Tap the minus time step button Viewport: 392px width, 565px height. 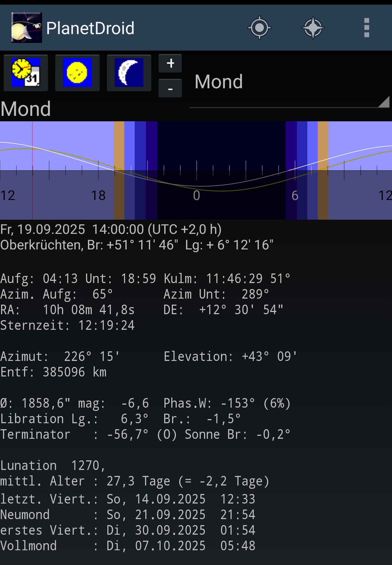pos(170,88)
